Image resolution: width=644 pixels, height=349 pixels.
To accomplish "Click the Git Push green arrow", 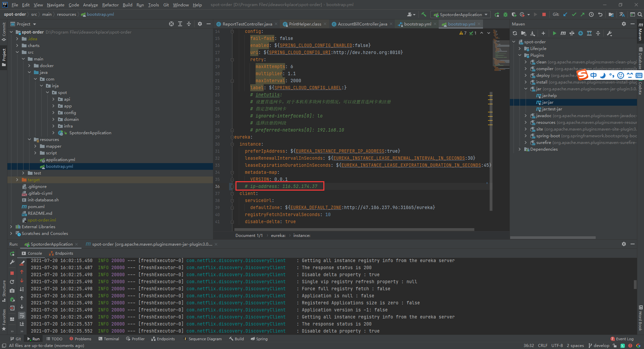I will click(x=582, y=14).
